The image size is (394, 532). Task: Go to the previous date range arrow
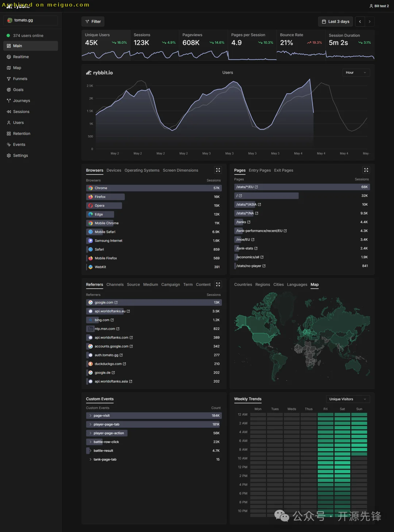[360, 21]
